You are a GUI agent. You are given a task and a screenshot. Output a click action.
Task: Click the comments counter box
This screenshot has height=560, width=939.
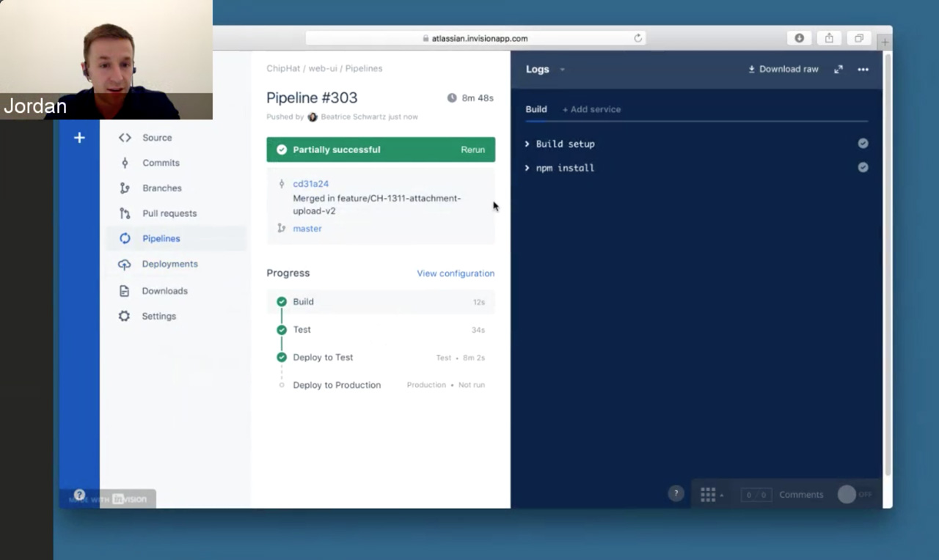(x=756, y=495)
